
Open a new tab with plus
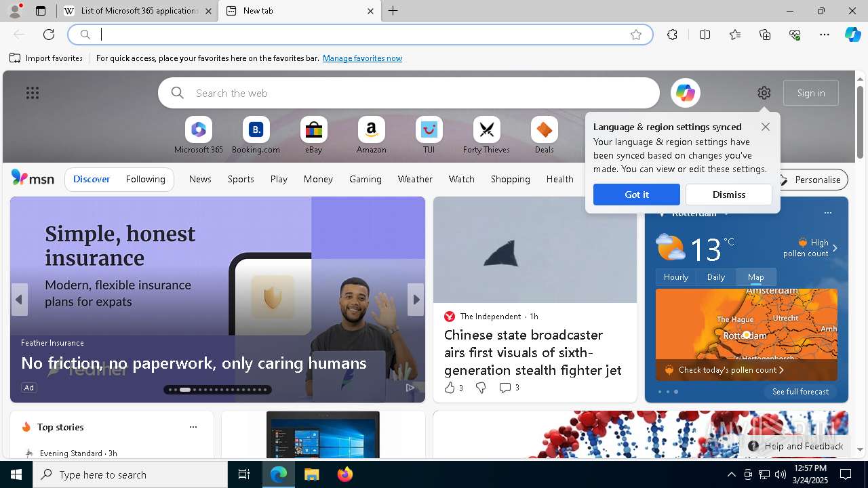coord(393,11)
